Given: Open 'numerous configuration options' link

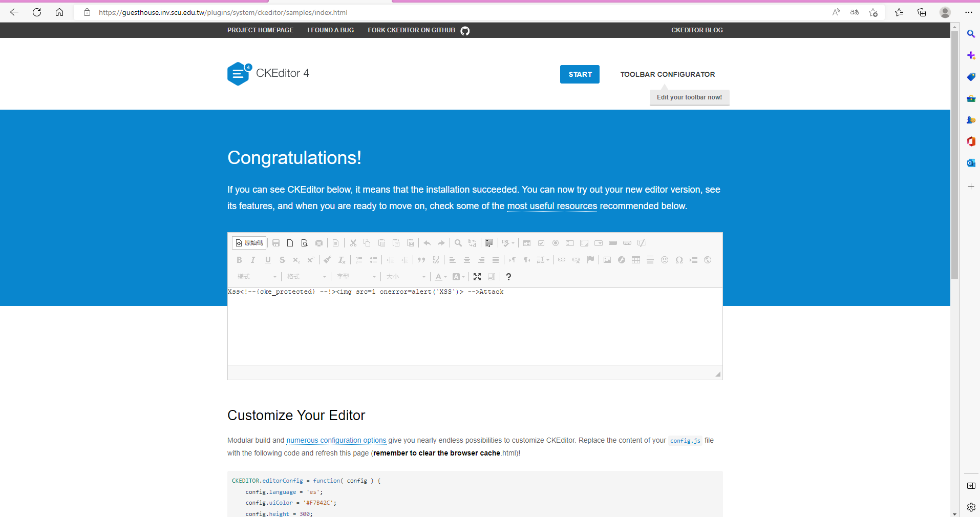Looking at the screenshot, I should tap(336, 440).
